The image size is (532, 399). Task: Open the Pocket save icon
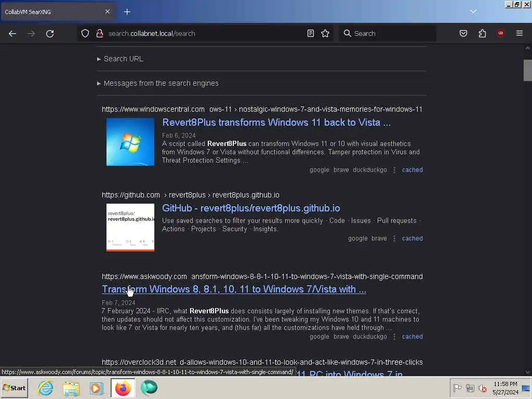[463, 33]
